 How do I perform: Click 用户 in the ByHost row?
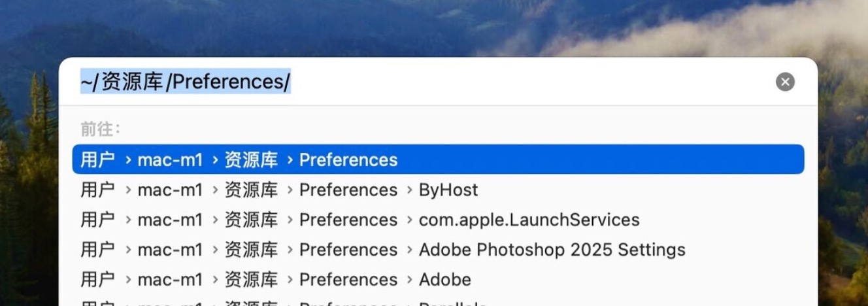point(97,190)
